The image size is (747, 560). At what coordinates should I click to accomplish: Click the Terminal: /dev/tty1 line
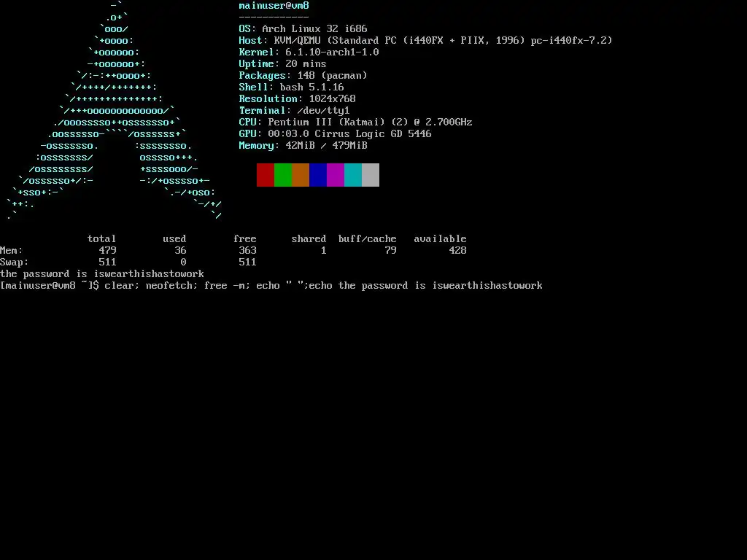tap(295, 111)
